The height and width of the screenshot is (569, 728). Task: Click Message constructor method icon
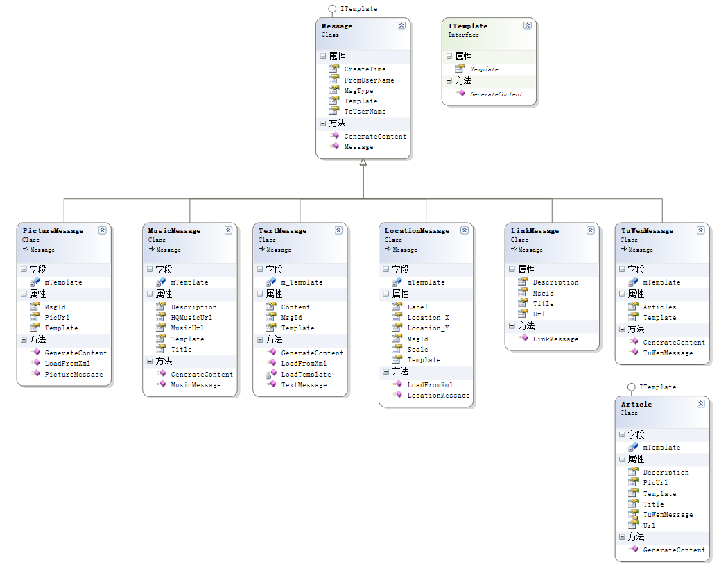click(335, 146)
